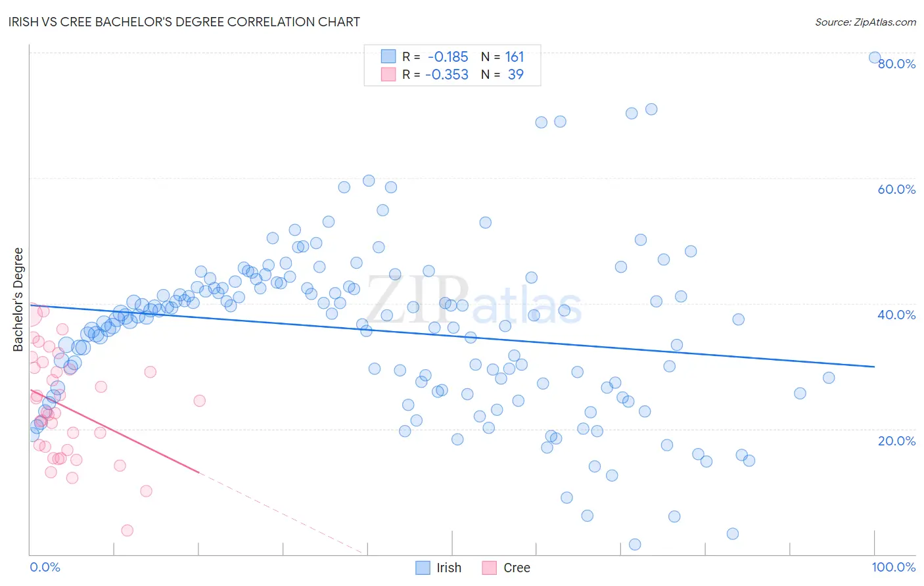924x586 pixels.
Task: Click the 60.0% y-axis tick label
Action: 896,189
